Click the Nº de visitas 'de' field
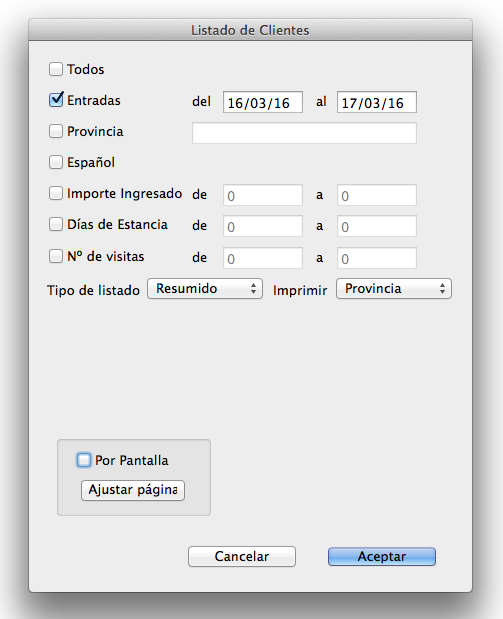Image resolution: width=503 pixels, height=619 pixels. (x=263, y=258)
